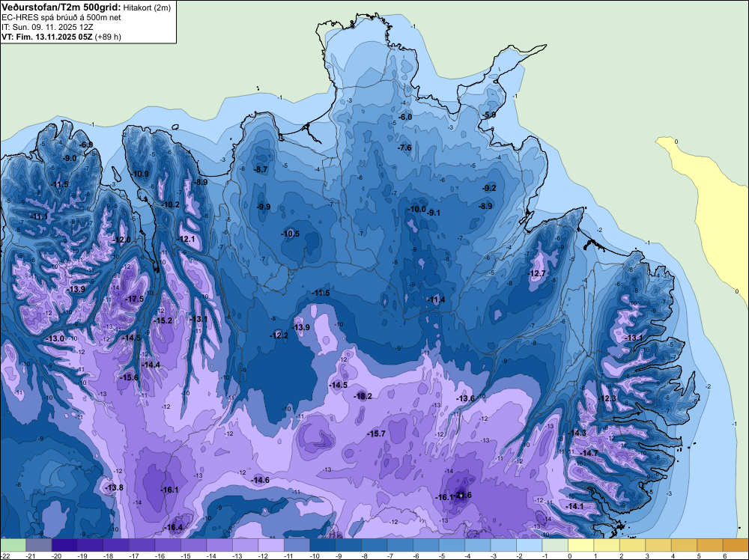The image size is (749, 560).
Task: Click the -10.9 temperature label
Action: click(x=140, y=174)
